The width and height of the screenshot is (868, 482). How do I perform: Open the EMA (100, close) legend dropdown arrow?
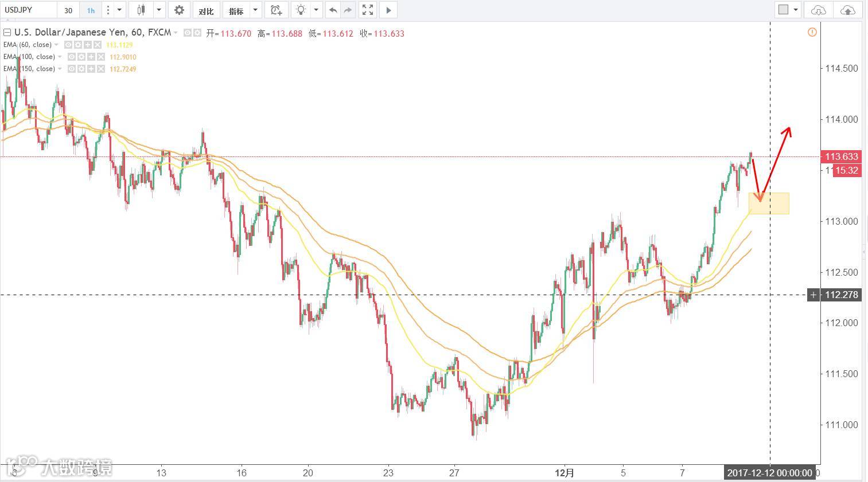pyautogui.click(x=60, y=57)
